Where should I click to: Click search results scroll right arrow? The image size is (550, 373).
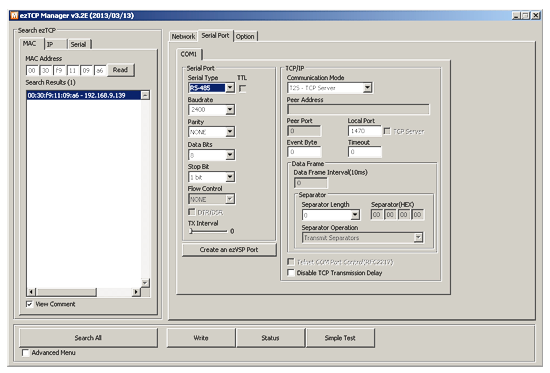click(x=136, y=292)
